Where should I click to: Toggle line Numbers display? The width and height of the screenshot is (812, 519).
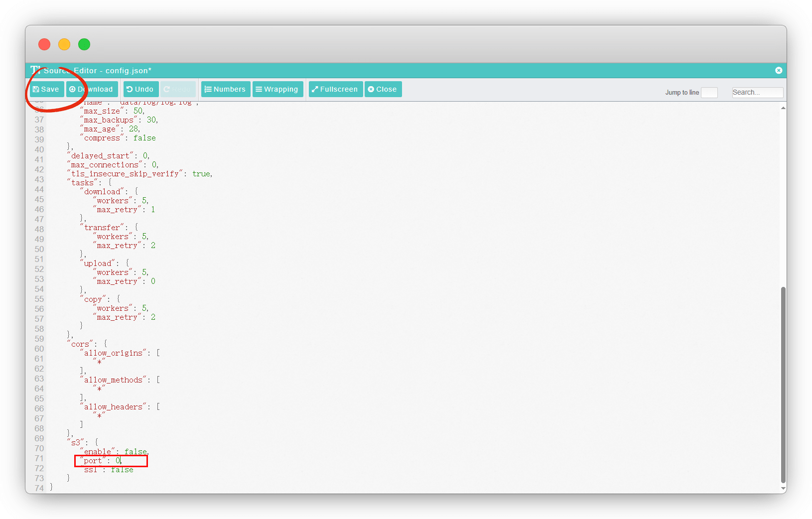pyautogui.click(x=225, y=89)
